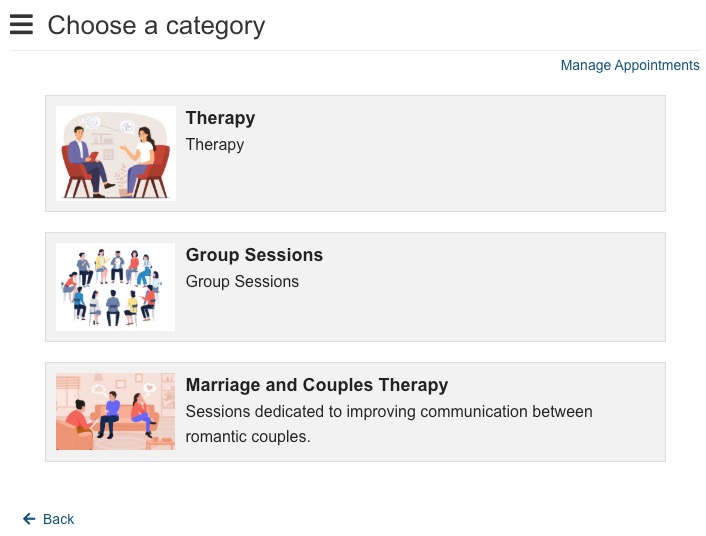Click the Group Sessions subtitle text
The height and width of the screenshot is (536, 706).
[x=242, y=282]
